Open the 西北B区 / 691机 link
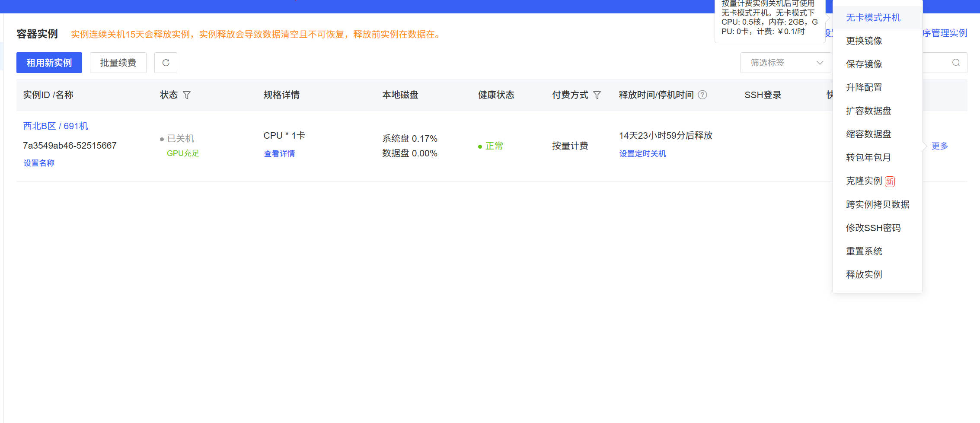Screen dimensions: 980x423 tap(55, 126)
